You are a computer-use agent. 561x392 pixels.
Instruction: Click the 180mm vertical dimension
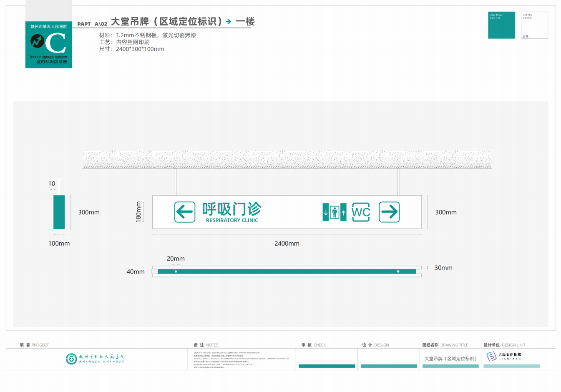(138, 212)
